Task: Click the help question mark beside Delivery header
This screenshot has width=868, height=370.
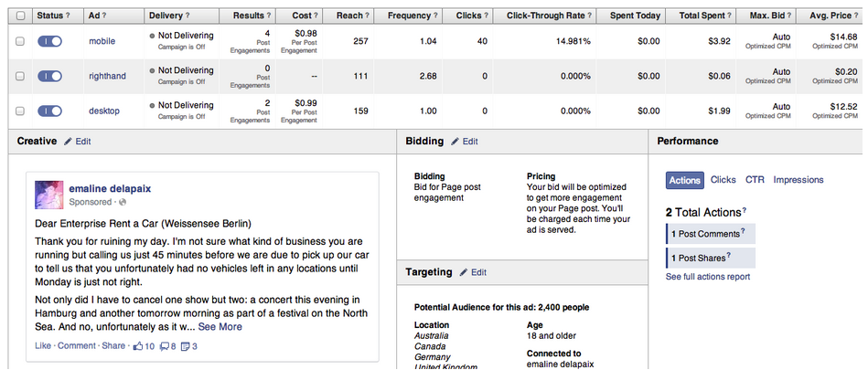Action: pos(188,16)
